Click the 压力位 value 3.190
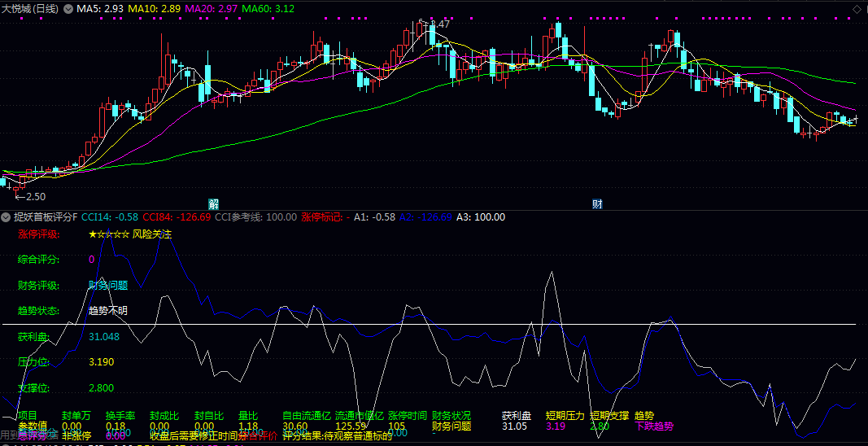868x446 pixels. coord(101,361)
